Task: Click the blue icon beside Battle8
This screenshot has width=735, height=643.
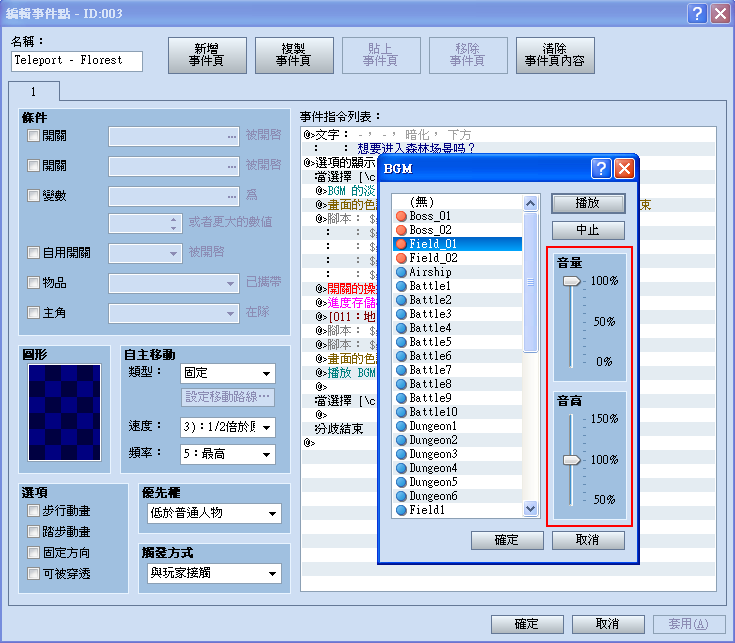Action: coord(401,384)
